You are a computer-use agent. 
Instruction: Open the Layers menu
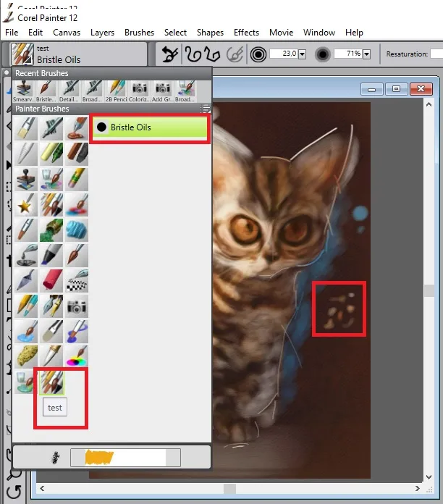tap(102, 33)
